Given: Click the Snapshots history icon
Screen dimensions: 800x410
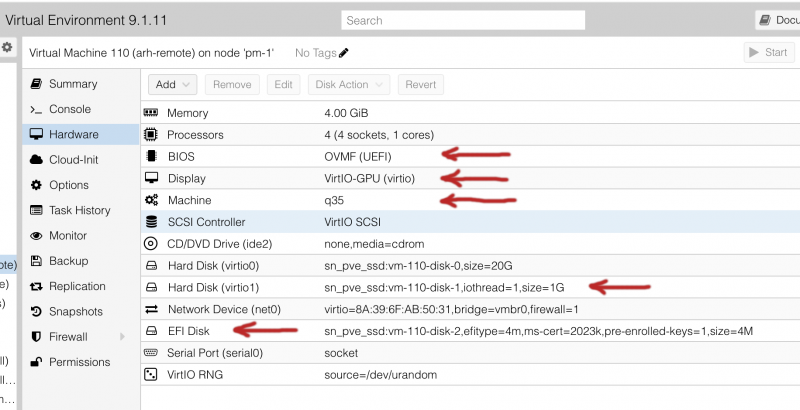Looking at the screenshot, I should coord(36,311).
